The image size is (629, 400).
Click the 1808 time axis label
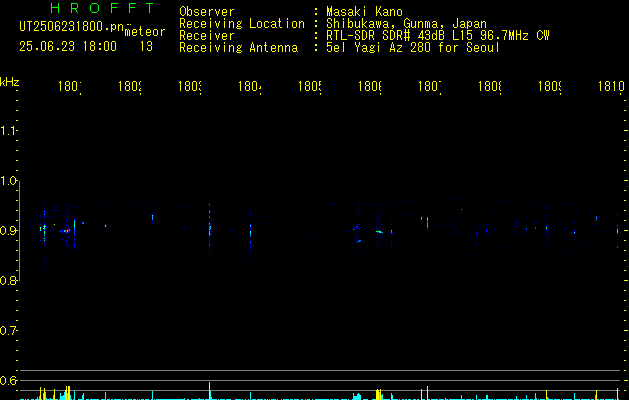[490, 86]
